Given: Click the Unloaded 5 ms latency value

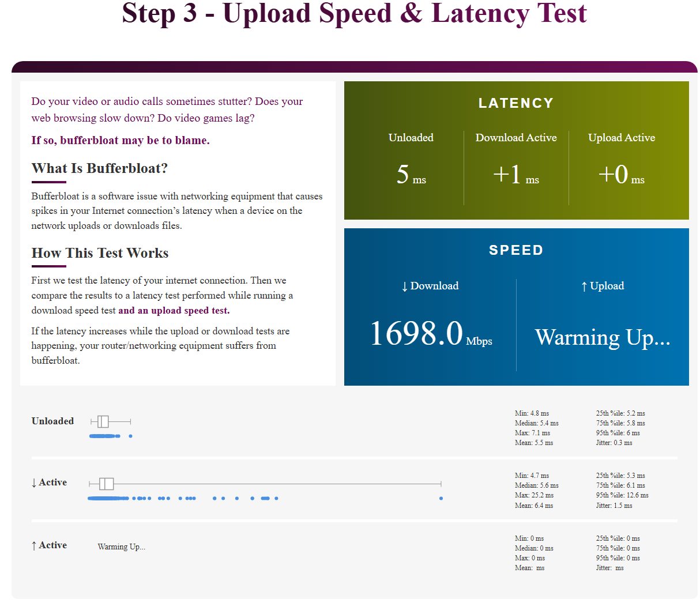Looking at the screenshot, I should click(x=411, y=174).
